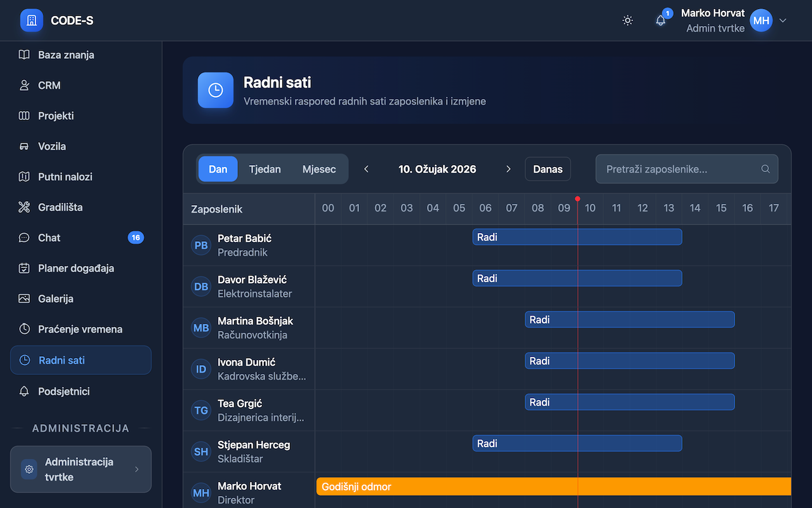This screenshot has height=508, width=812.
Task: Open Praćenje vremena in the sidebar
Action: click(x=80, y=329)
